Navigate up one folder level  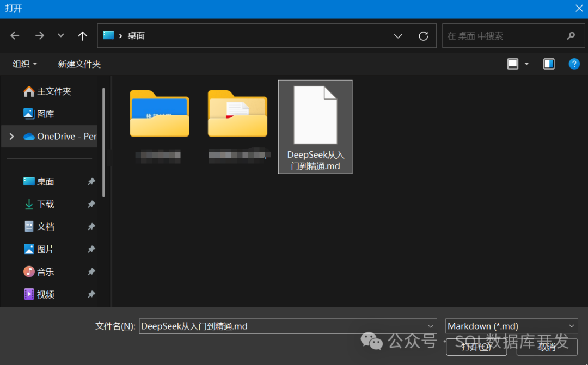coord(82,35)
